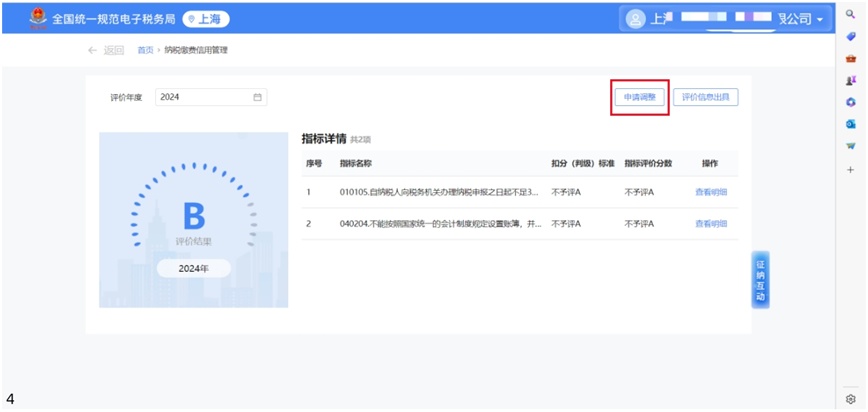Click the people and chess-piece sidebar icon
The height and width of the screenshot is (412, 868).
tap(851, 80)
